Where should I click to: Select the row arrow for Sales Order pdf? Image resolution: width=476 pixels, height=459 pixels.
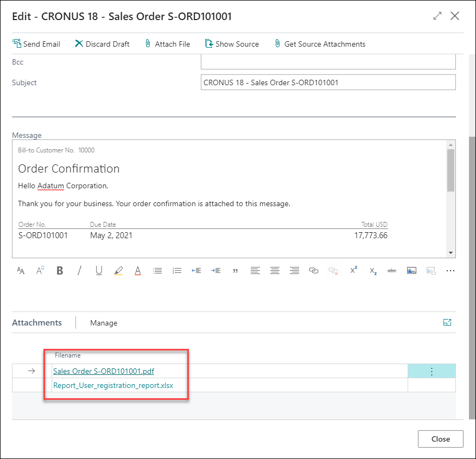point(31,371)
